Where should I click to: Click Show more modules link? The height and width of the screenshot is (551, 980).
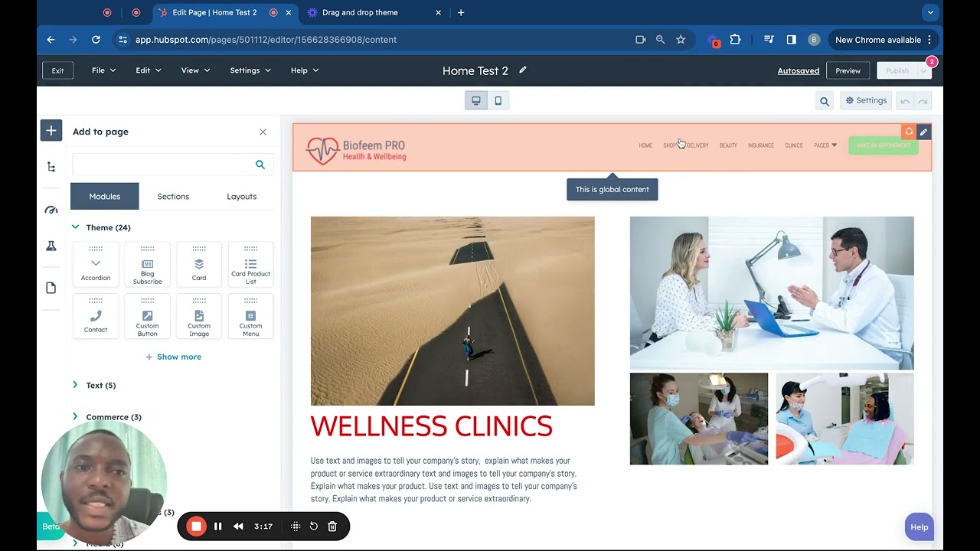pos(174,357)
